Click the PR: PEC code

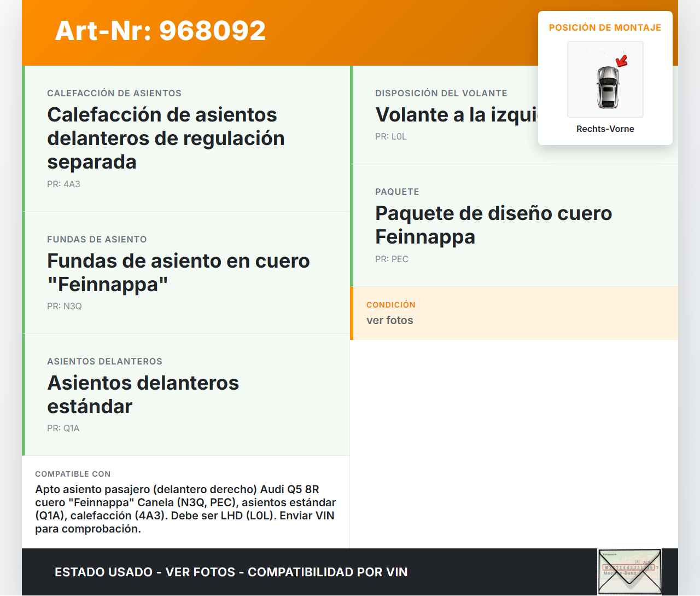[x=392, y=259]
